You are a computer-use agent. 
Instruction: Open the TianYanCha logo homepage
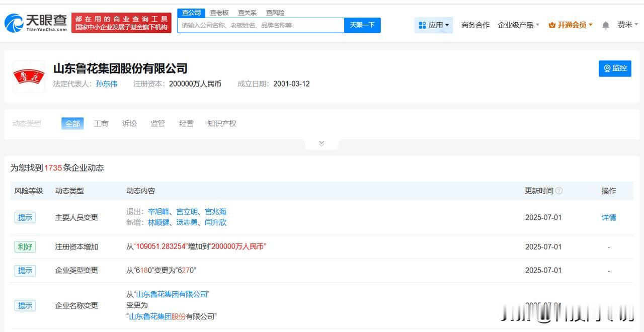36,23
